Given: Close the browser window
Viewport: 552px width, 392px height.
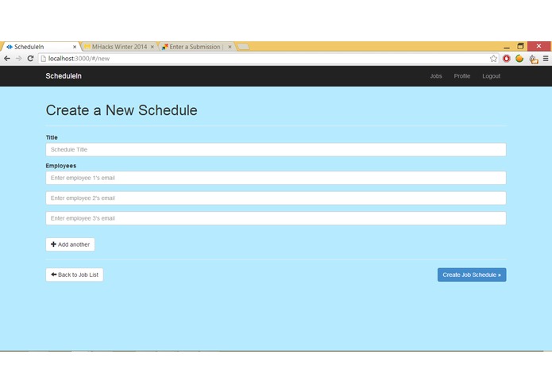Looking at the screenshot, I should pyautogui.click(x=539, y=46).
